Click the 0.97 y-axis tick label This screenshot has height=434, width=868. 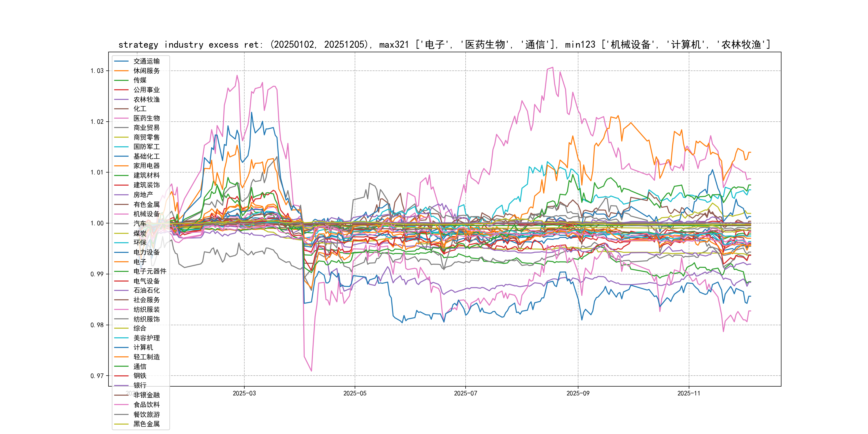(97, 376)
